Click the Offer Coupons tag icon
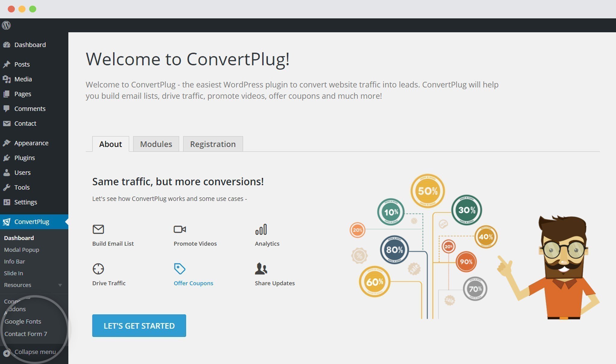The height and width of the screenshot is (364, 616). 180,269
